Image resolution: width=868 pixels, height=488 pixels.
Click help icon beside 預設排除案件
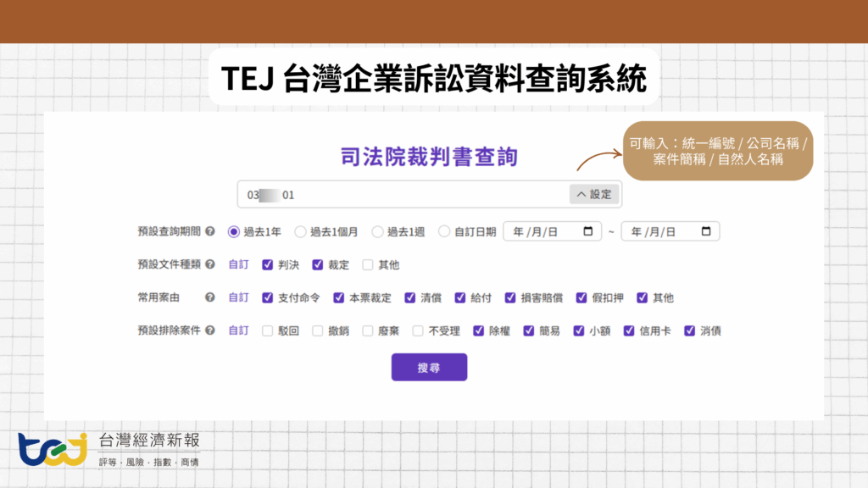tap(209, 330)
